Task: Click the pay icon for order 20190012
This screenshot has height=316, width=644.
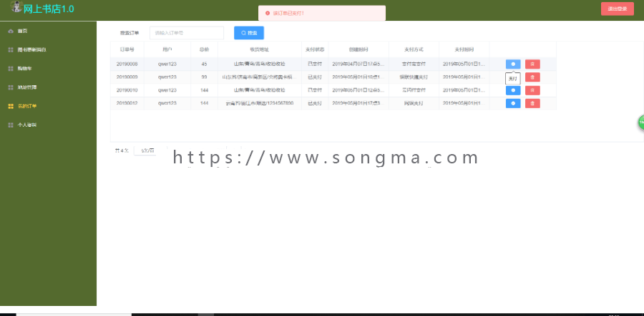Action: click(513, 103)
